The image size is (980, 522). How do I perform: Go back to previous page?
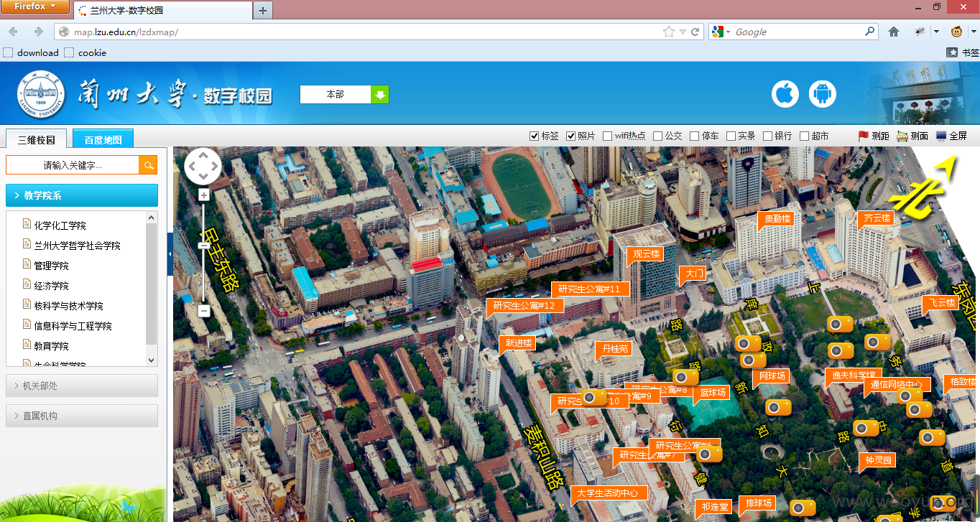[x=14, y=32]
